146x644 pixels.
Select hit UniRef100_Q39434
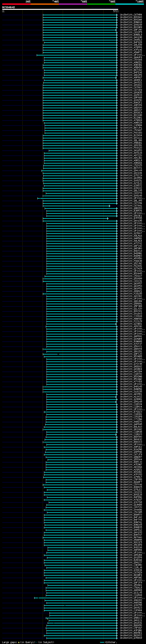(131, 570)
